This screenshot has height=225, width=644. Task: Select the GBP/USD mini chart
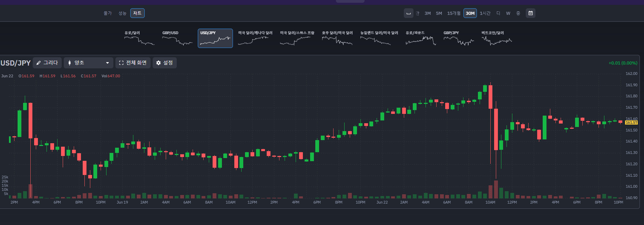click(x=177, y=38)
